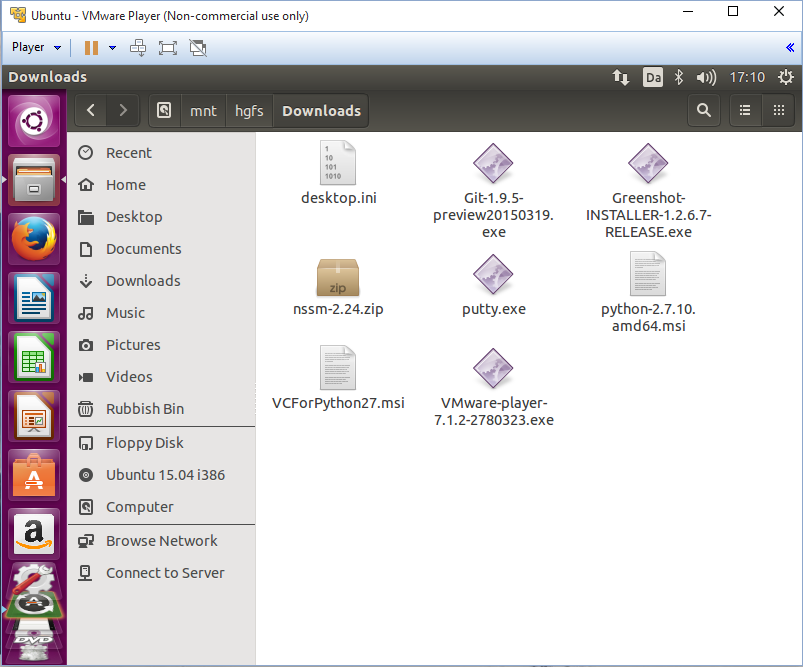Open the Amazon launcher icon
The height and width of the screenshot is (667, 803).
click(x=34, y=533)
